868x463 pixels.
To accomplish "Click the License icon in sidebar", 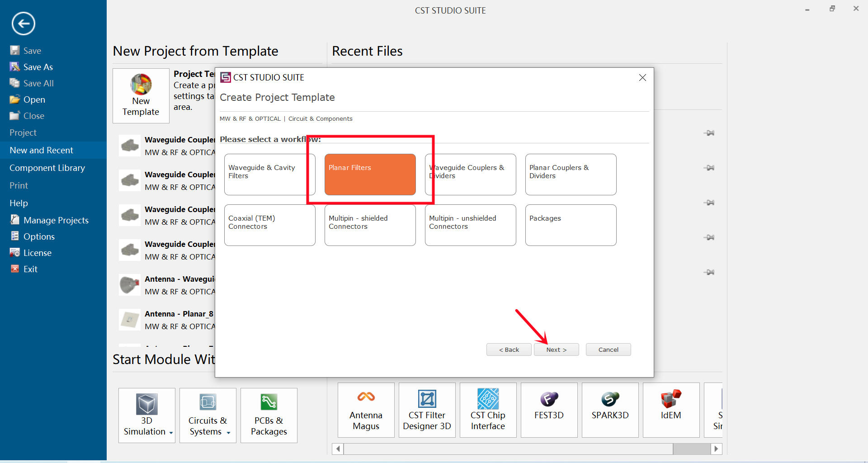I will coord(15,252).
